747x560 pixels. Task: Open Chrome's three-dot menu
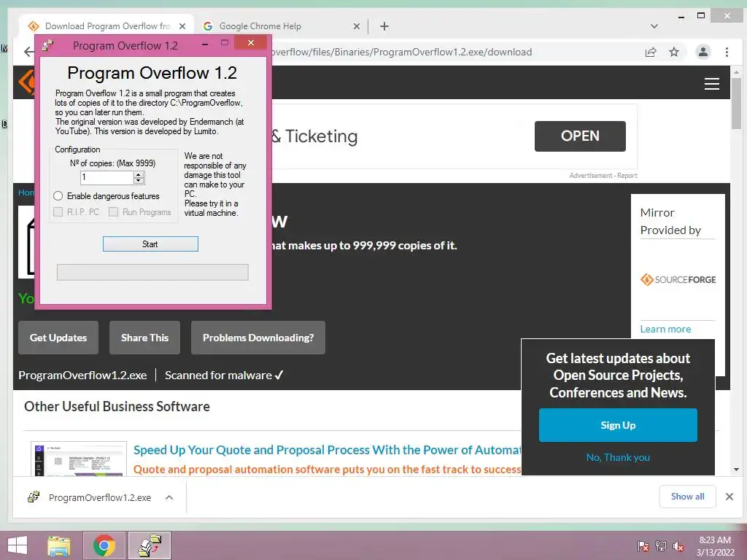(727, 52)
